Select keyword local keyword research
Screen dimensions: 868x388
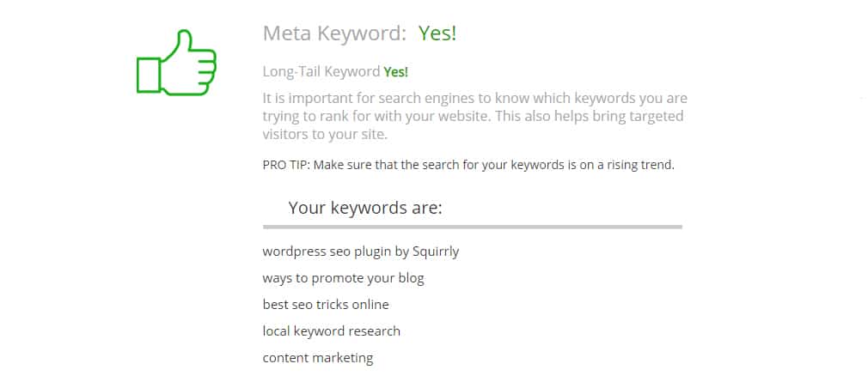click(x=331, y=331)
